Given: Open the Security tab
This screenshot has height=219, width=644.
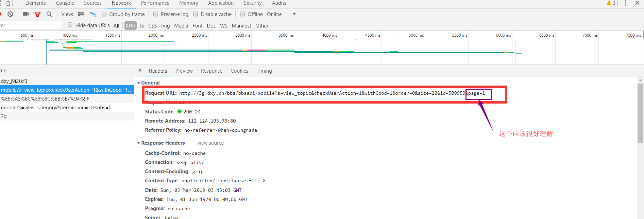Looking at the screenshot, I should pos(253,3).
